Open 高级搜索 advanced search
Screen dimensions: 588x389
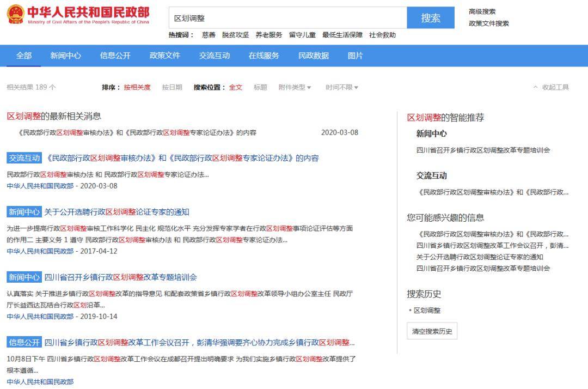(x=482, y=11)
